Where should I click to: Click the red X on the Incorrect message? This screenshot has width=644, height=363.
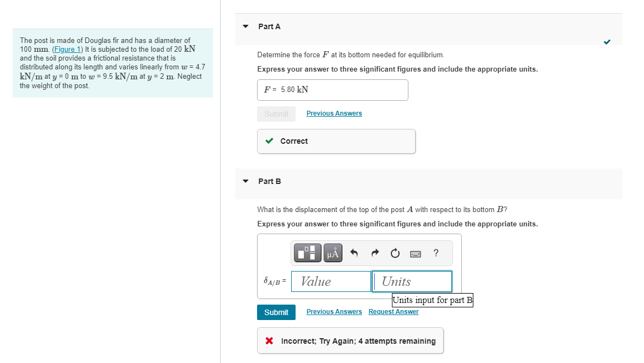pos(270,340)
